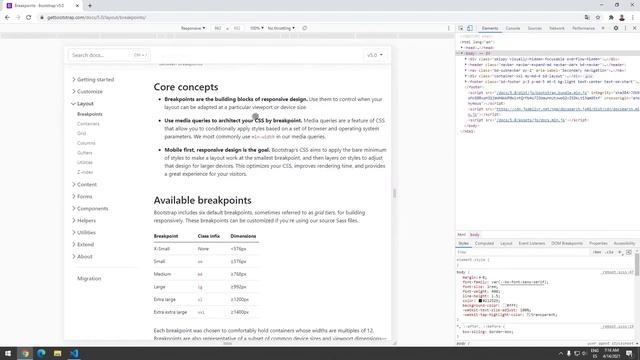
Task: Open the Layout pane tab
Action: [506, 243]
